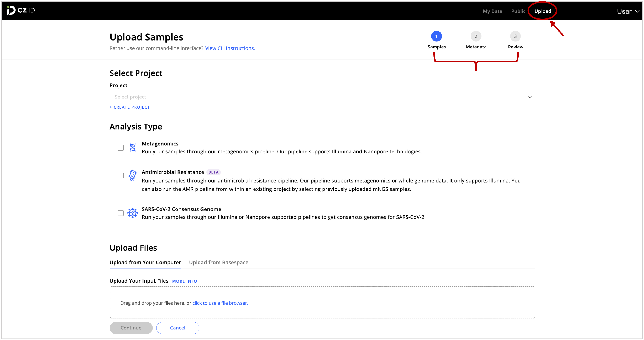The width and height of the screenshot is (644, 340).
Task: Open My Data in top navigation
Action: point(492,11)
